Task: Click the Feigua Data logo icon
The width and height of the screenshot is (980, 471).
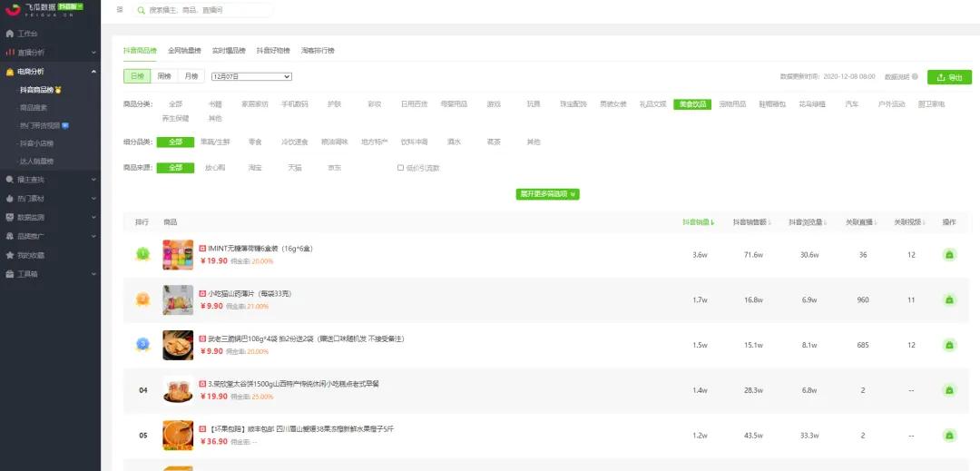Action: pyautogui.click(x=13, y=8)
